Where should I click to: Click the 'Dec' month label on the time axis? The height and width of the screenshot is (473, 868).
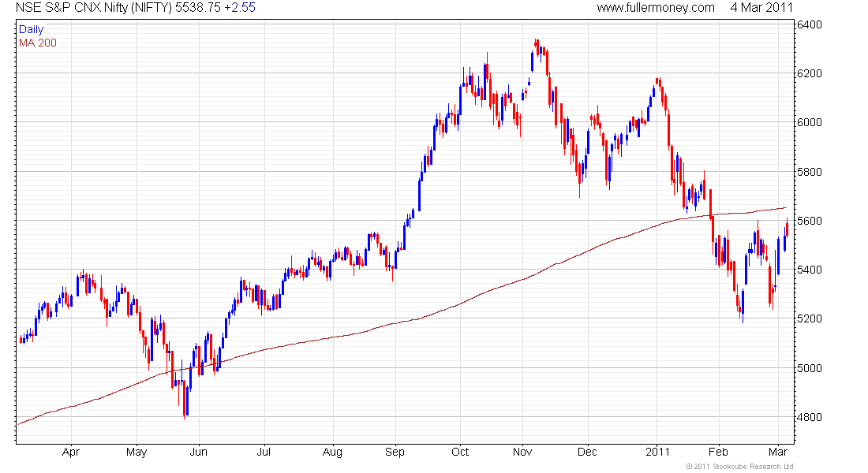[x=587, y=453]
